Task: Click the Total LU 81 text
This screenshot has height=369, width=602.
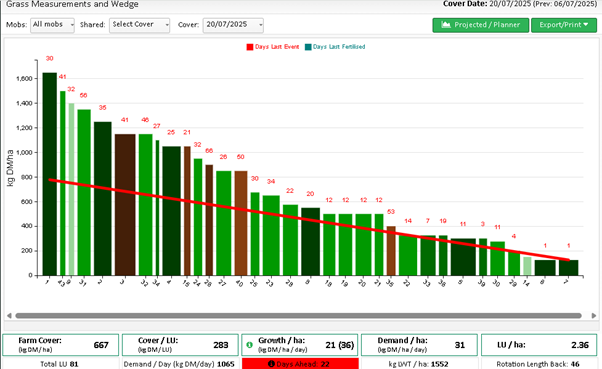Action: pyautogui.click(x=59, y=364)
